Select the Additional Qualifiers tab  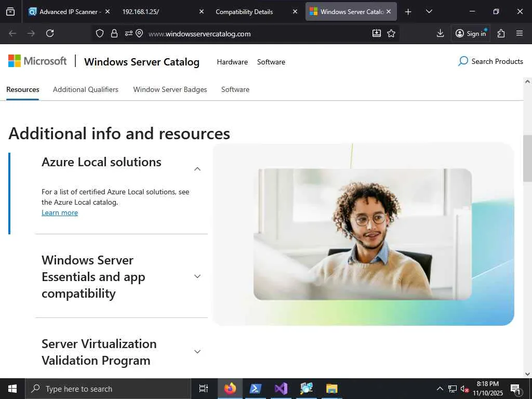(x=86, y=89)
